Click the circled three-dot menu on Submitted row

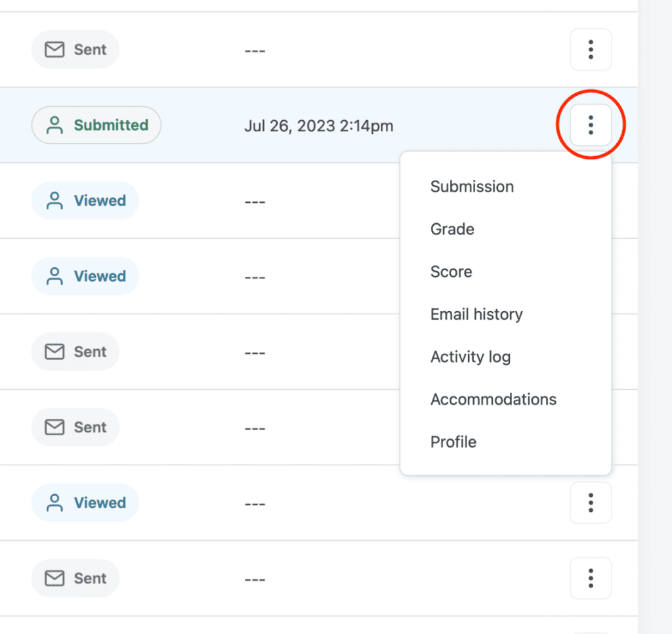tap(591, 124)
